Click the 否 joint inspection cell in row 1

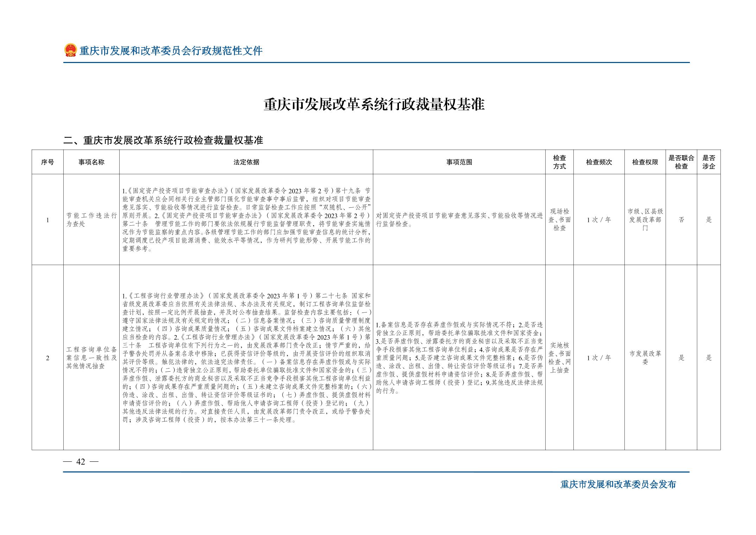681,220
